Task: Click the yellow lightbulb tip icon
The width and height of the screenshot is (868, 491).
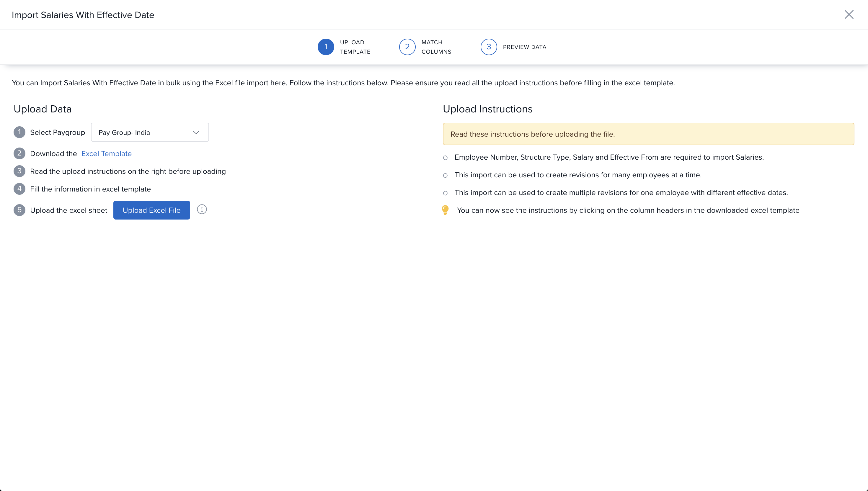Action: click(x=445, y=210)
